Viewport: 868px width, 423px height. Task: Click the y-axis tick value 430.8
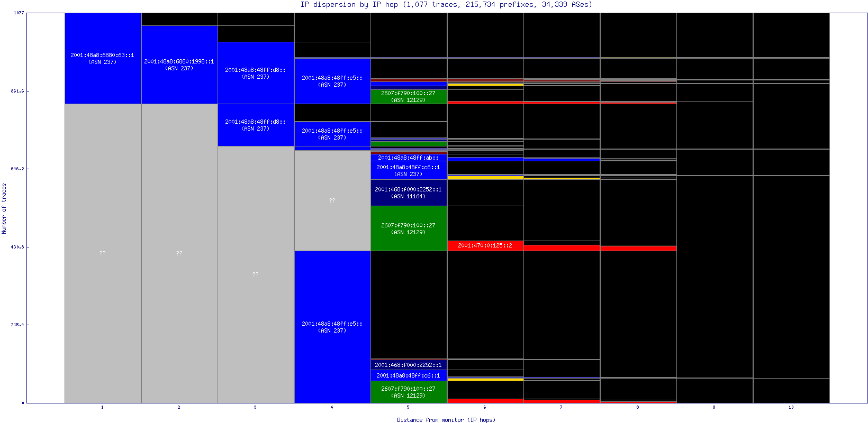[19, 247]
